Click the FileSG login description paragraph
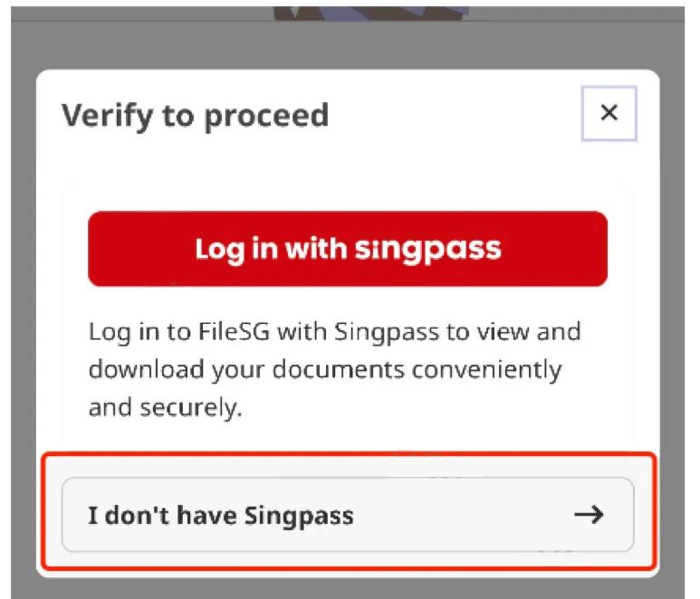Viewport: 700px width, 599px height. pos(334,369)
